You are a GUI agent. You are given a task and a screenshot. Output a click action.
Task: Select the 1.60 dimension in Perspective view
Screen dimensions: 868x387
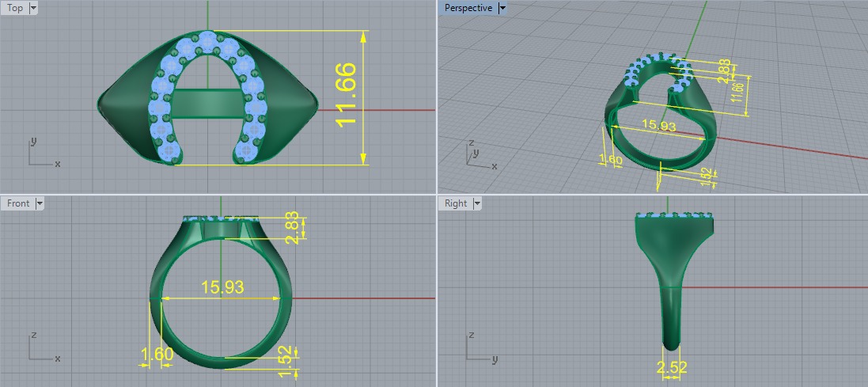click(611, 161)
